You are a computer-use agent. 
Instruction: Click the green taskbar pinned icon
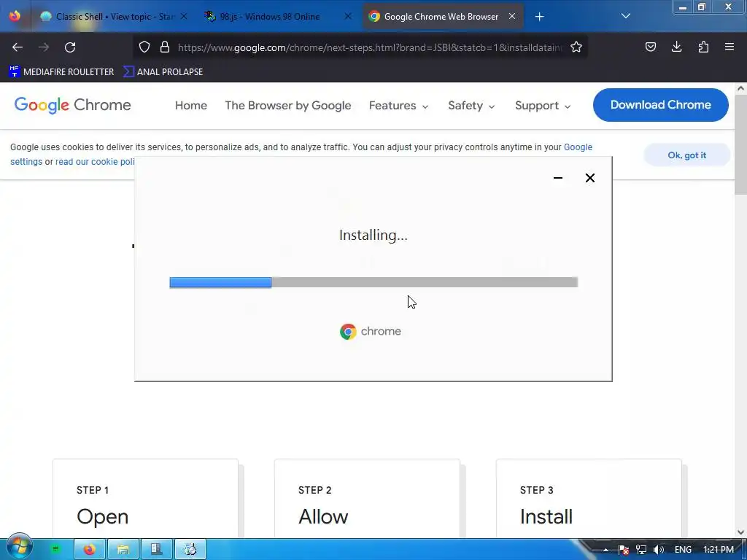[x=55, y=549]
